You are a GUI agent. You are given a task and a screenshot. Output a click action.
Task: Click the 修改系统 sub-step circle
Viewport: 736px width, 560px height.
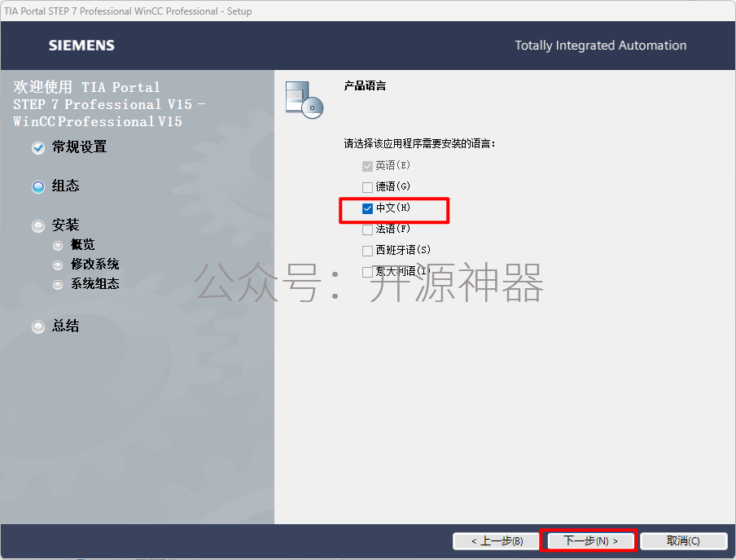tap(58, 265)
